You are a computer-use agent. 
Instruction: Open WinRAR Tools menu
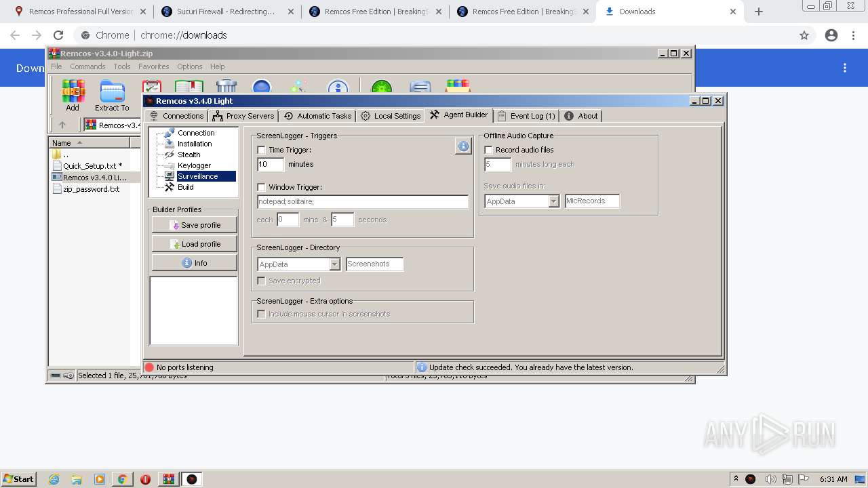122,66
